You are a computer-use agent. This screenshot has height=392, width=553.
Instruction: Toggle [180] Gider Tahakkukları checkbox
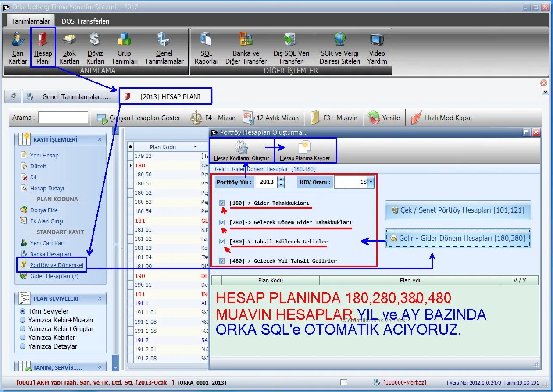tap(222, 203)
